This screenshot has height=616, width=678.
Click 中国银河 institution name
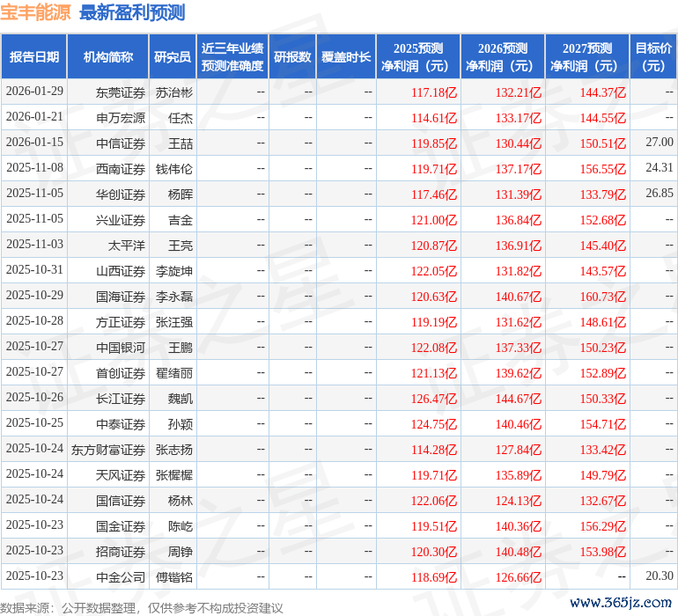(121, 348)
